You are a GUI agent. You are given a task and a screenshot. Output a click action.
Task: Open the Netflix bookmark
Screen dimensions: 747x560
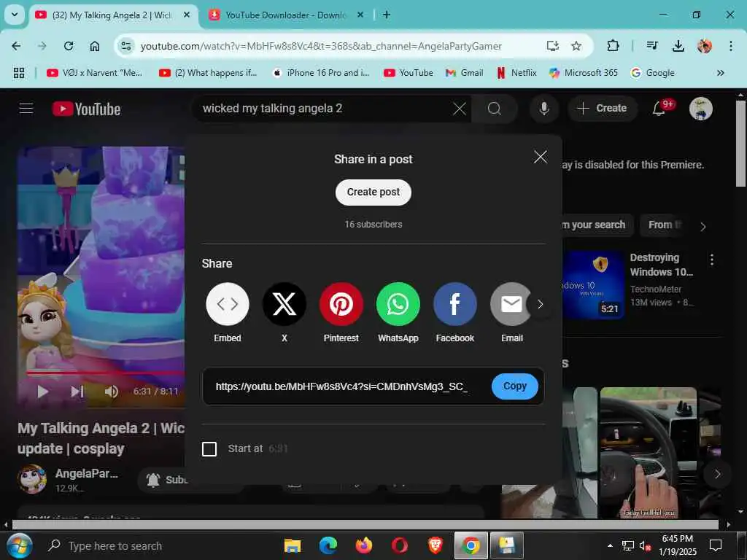(x=517, y=73)
